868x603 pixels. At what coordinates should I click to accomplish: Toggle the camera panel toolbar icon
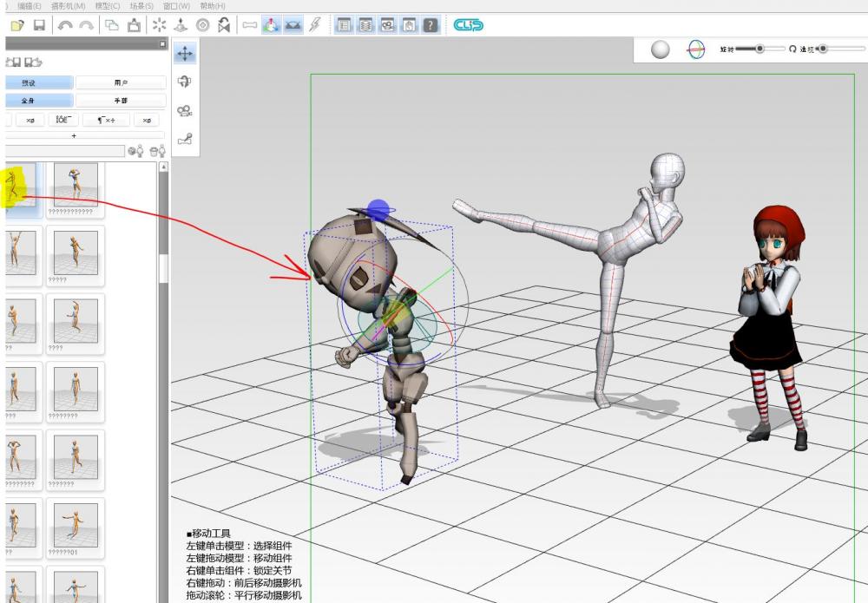(x=387, y=25)
